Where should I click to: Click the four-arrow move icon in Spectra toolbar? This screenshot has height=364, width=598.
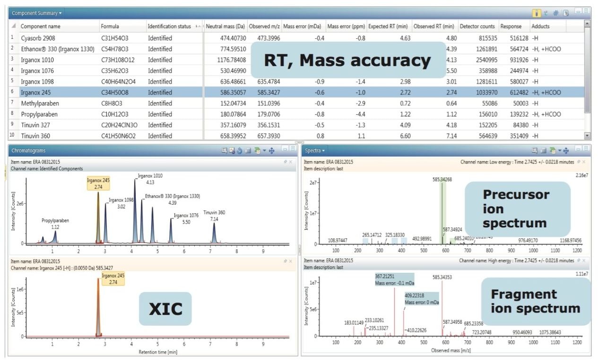(x=566, y=150)
